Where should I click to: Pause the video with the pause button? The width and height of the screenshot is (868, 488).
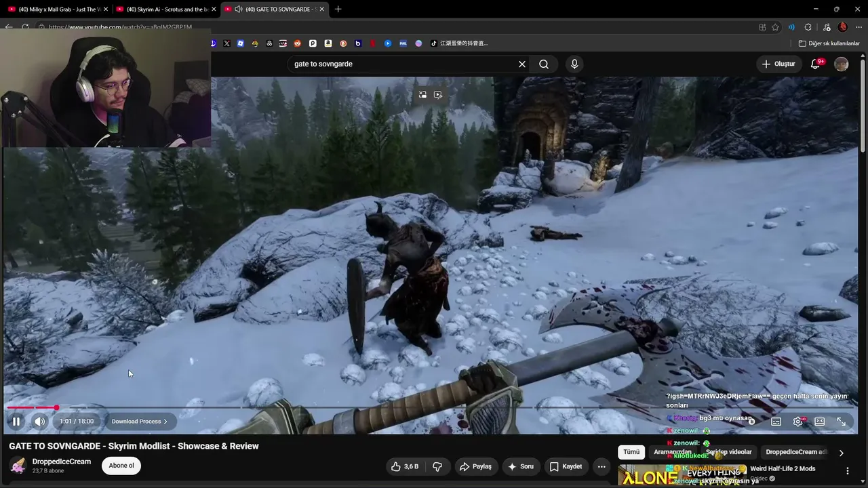coord(16,422)
